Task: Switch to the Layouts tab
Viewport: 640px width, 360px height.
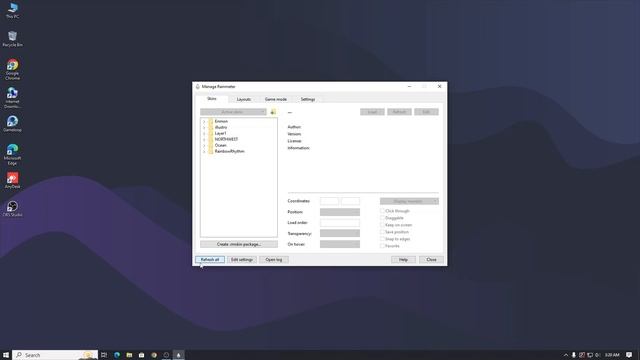Action: (x=244, y=99)
